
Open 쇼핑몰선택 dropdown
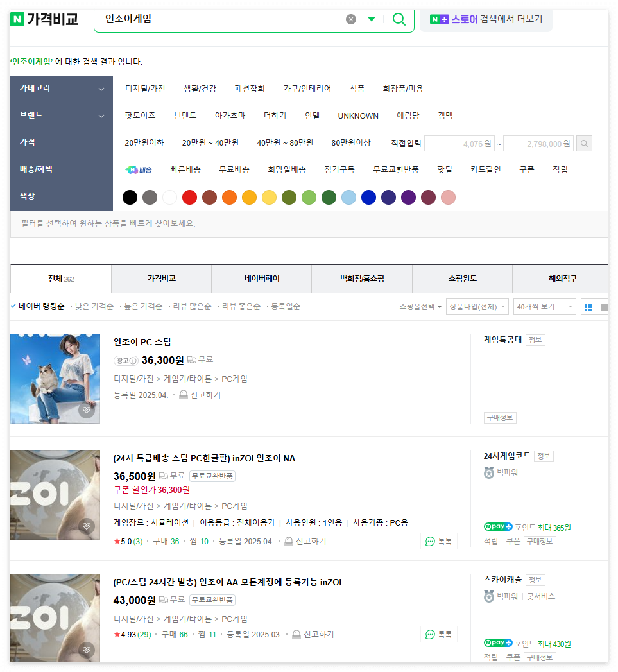(x=420, y=307)
